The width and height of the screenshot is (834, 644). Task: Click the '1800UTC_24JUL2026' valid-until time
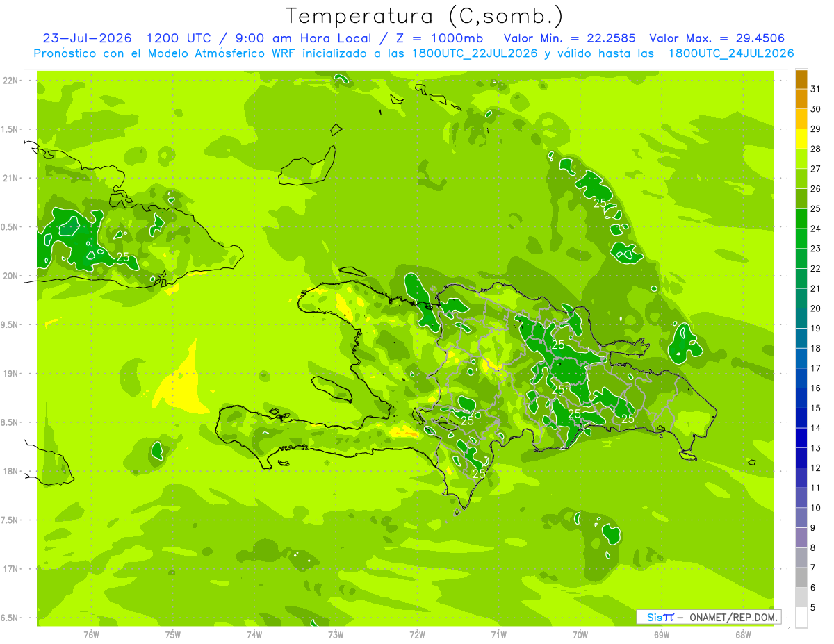[x=731, y=53]
